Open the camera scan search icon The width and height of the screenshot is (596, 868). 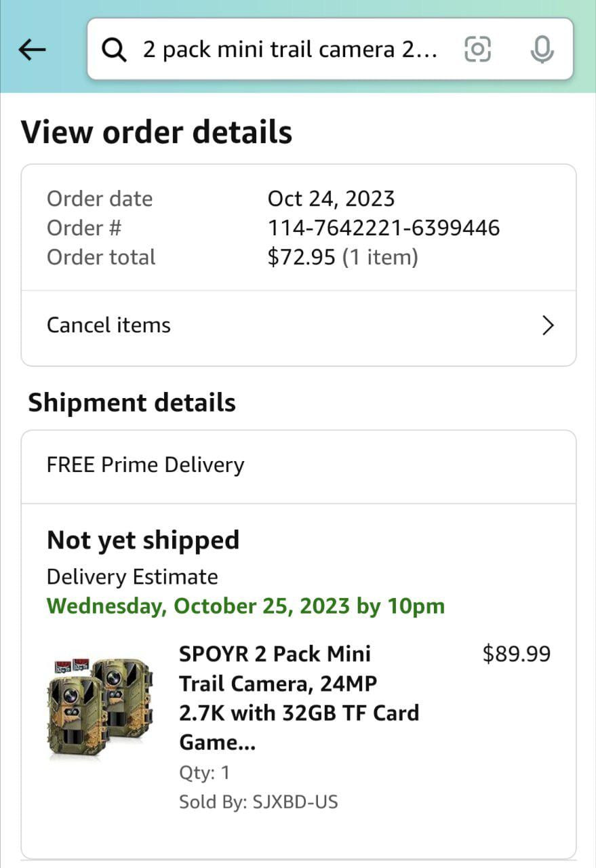(477, 50)
